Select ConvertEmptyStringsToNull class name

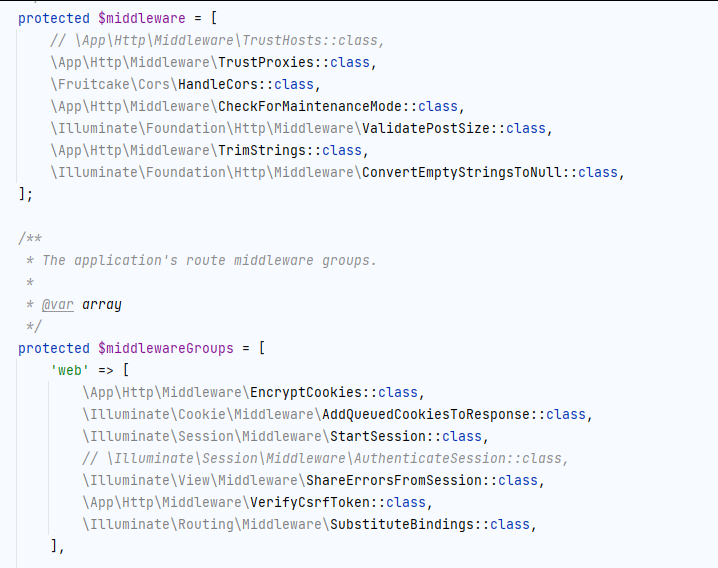click(462, 172)
